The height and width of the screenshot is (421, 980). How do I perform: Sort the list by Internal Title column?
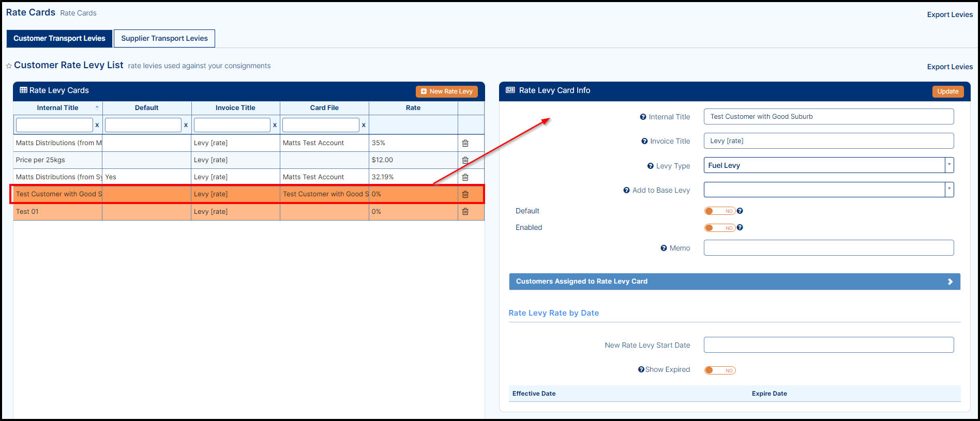pos(57,108)
